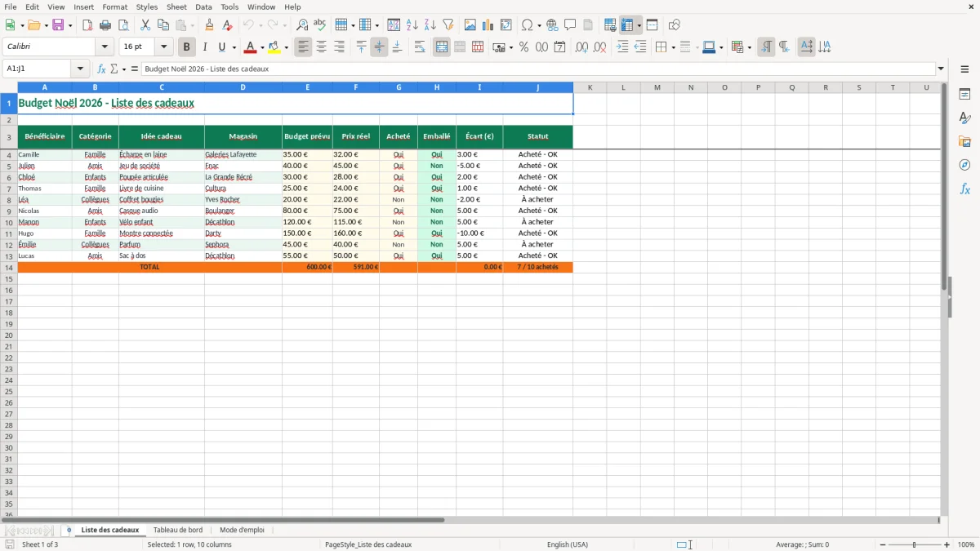Switch to the Mode d'emploi sheet tab
The height and width of the screenshot is (551, 980).
pos(242,530)
